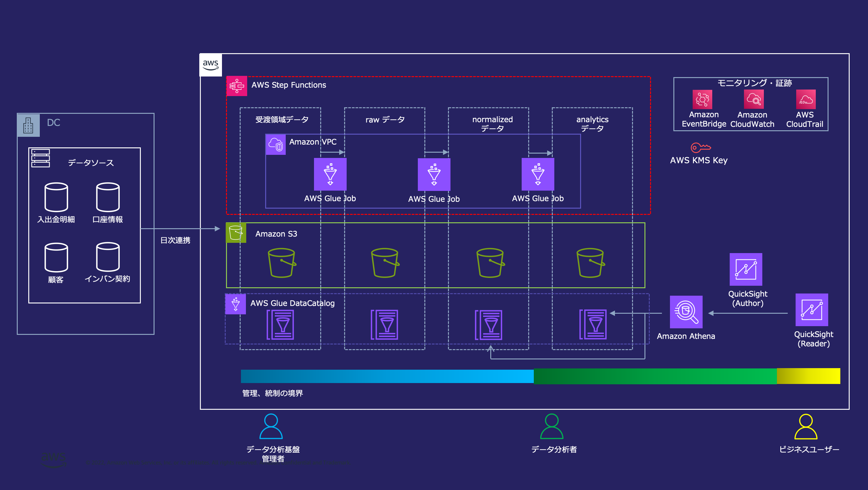
Task: Click the Amazon Athena icon
Action: click(x=686, y=312)
